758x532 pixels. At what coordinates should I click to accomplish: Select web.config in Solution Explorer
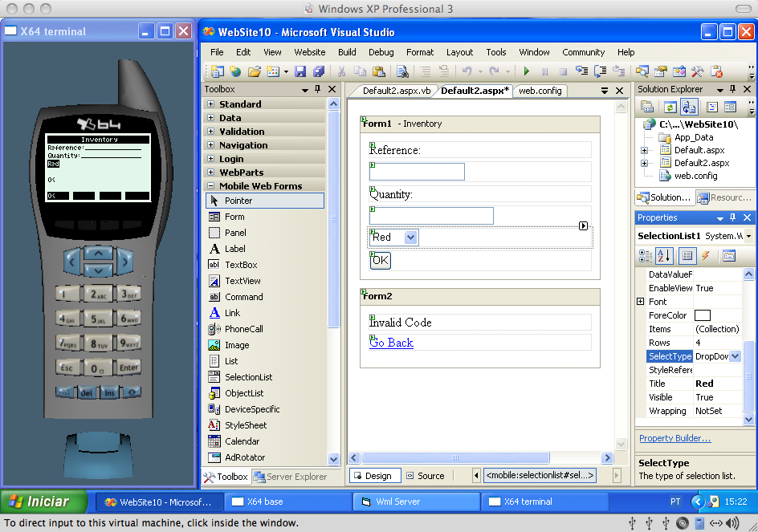[695, 176]
